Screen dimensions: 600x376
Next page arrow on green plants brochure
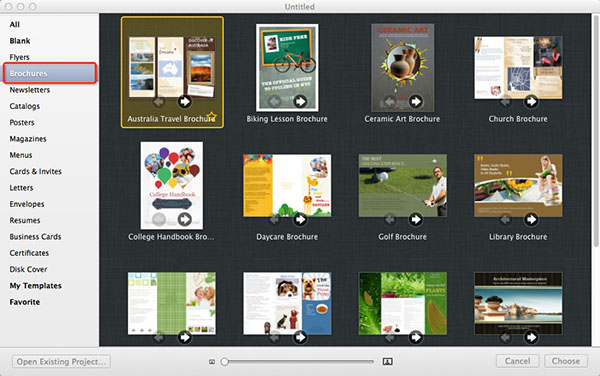coord(416,337)
